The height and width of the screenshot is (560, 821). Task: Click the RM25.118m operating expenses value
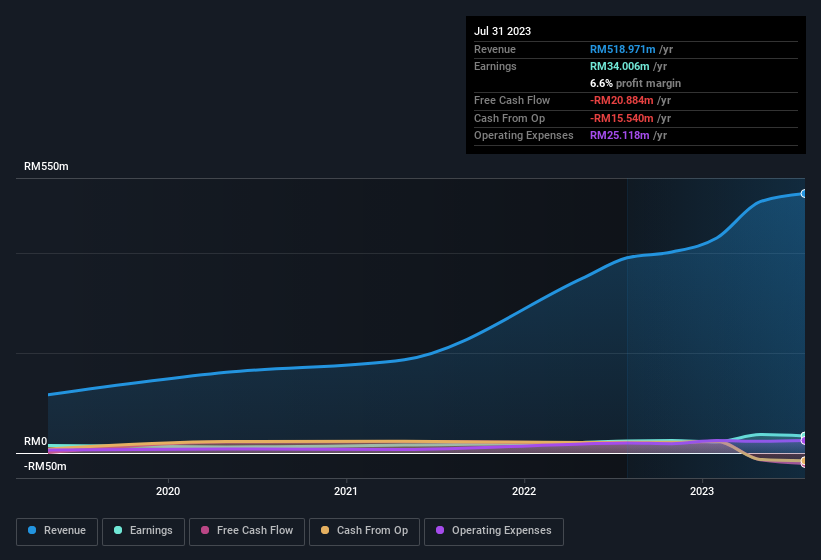[x=619, y=136]
